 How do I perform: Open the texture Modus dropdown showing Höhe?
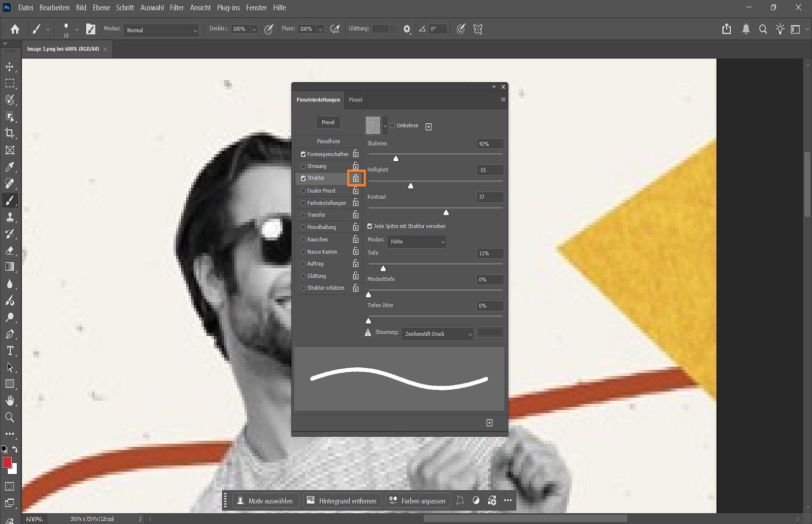coord(416,241)
